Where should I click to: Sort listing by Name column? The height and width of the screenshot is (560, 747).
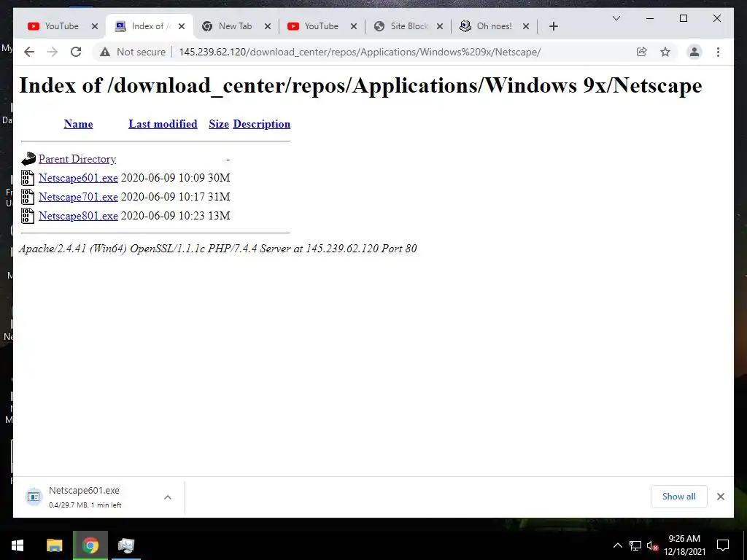[x=78, y=124]
